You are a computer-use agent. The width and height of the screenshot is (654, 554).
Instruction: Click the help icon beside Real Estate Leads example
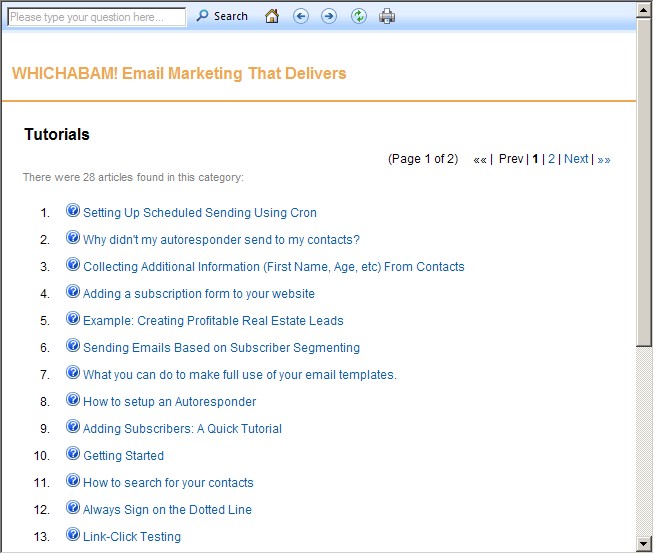click(73, 318)
